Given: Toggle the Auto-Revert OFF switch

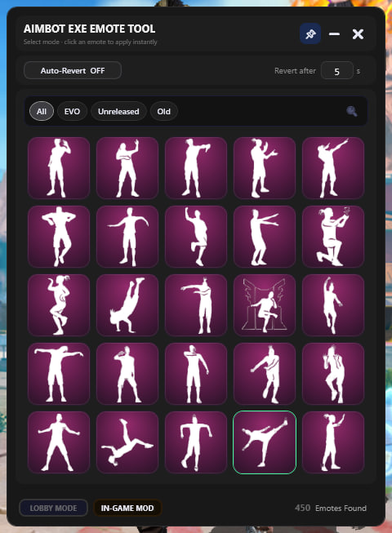Looking at the screenshot, I should pyautogui.click(x=73, y=71).
